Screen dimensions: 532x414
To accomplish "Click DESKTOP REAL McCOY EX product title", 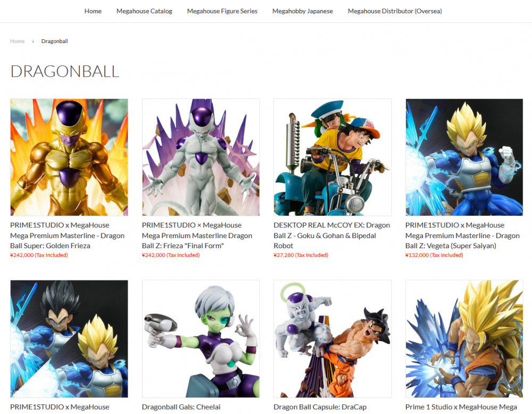I will [332, 235].
